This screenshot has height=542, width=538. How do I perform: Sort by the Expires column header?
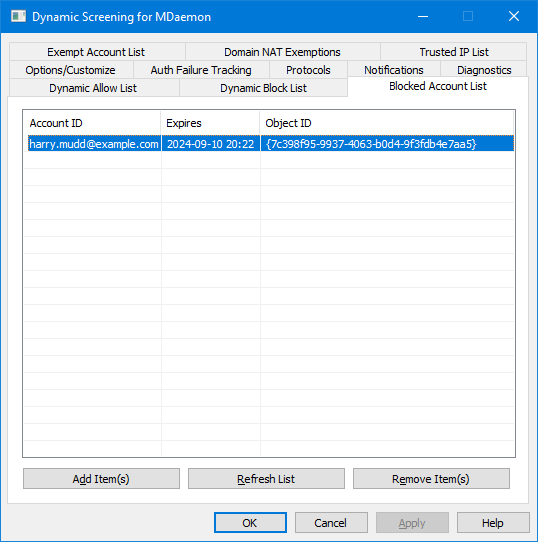210,123
